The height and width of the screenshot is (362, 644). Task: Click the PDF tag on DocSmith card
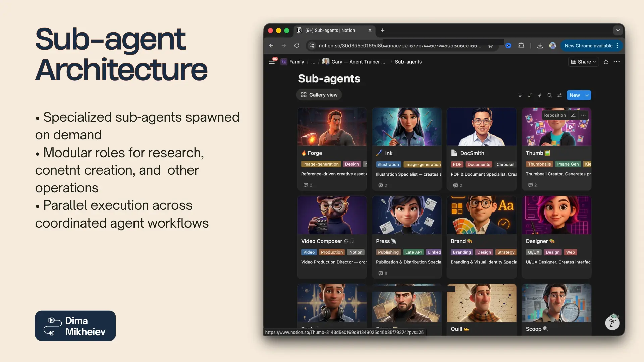[457, 164]
